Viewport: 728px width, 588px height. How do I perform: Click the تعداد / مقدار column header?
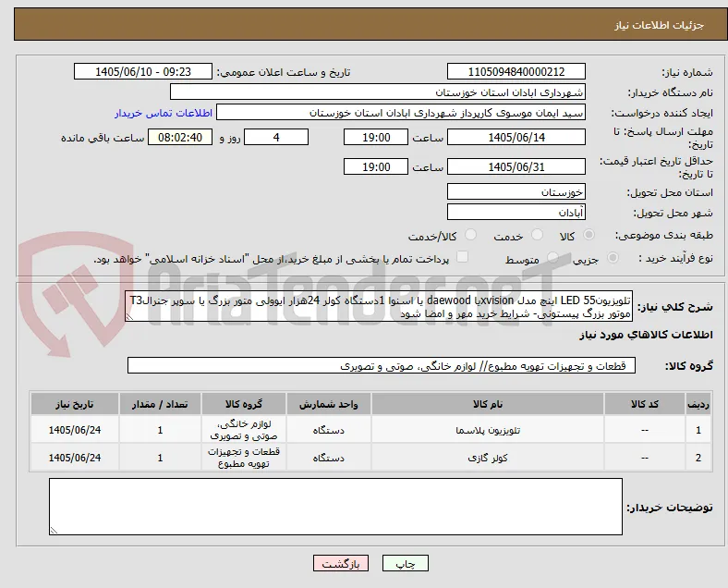(160, 404)
